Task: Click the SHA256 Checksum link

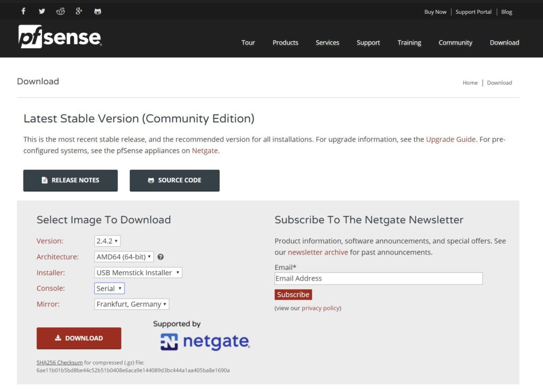Action: click(x=59, y=363)
